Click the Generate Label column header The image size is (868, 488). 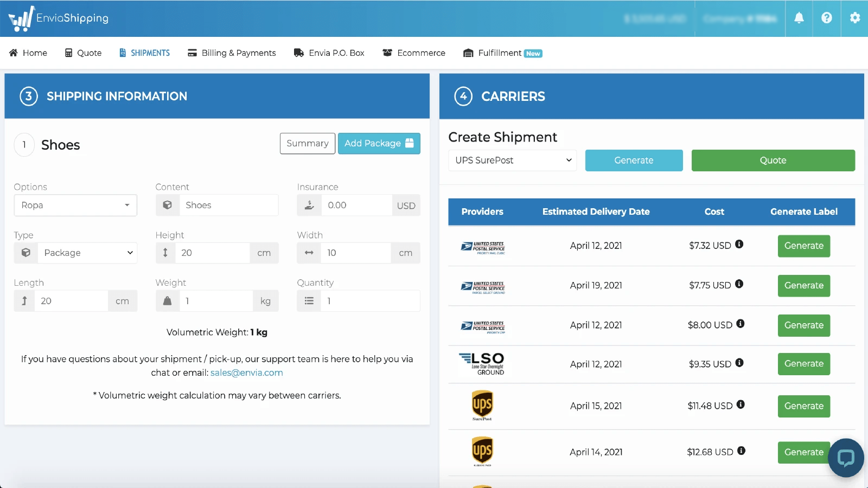(804, 211)
